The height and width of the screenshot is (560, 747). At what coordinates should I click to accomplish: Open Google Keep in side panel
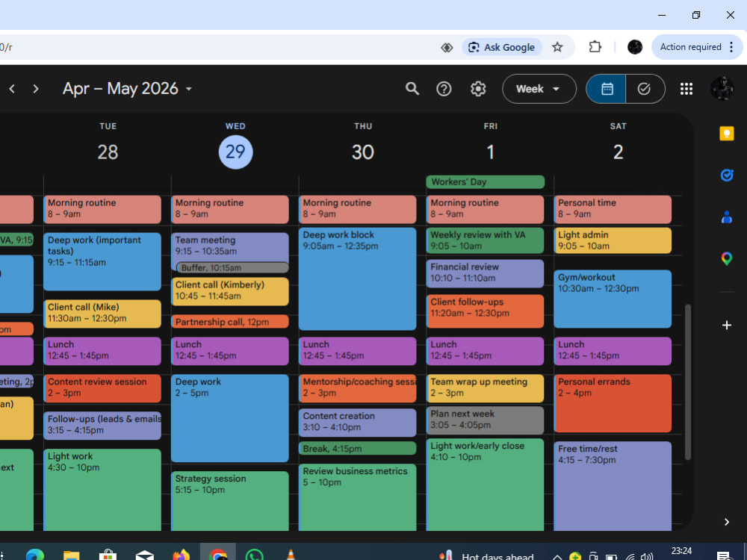tap(727, 134)
